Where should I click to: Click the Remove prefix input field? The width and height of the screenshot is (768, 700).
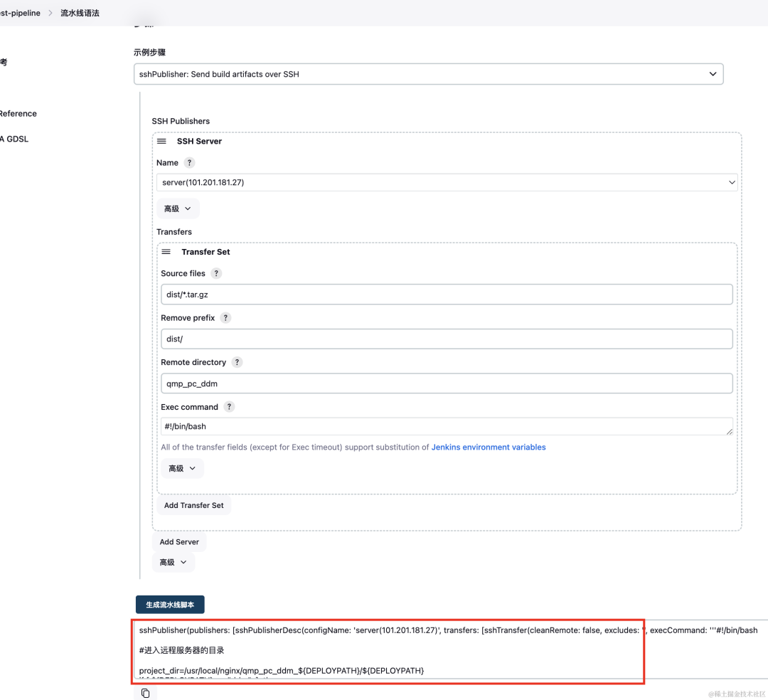click(x=447, y=339)
